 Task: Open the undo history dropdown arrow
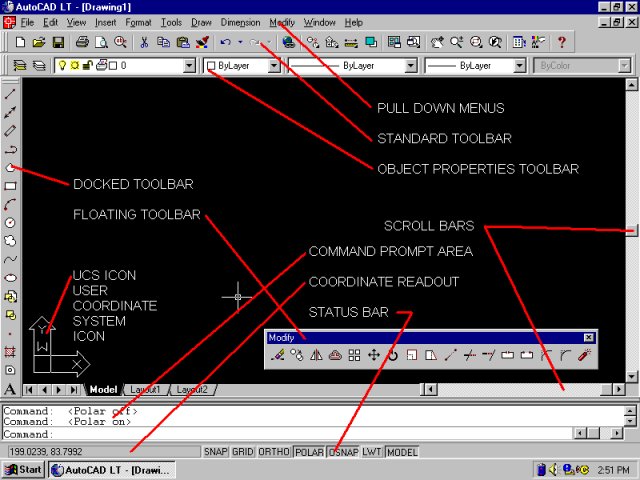point(240,42)
